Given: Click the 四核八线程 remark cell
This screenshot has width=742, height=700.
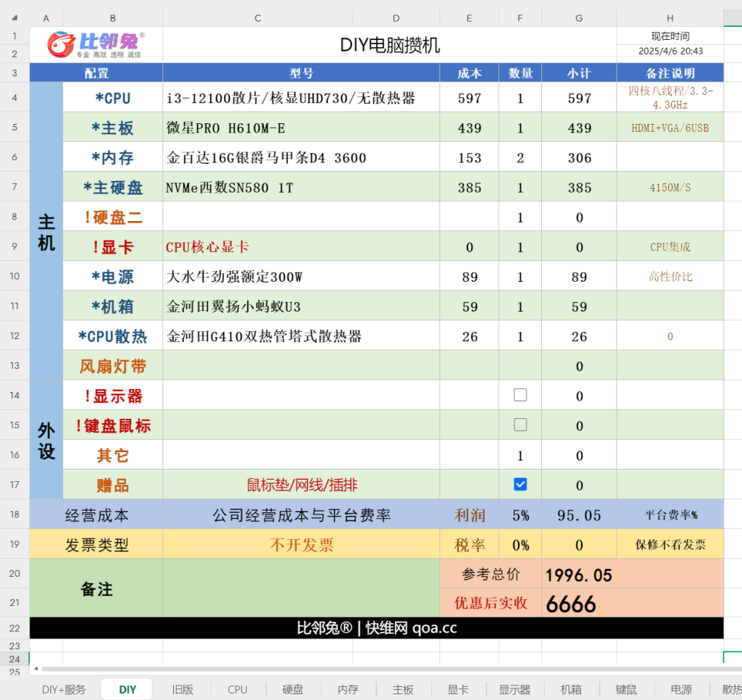Looking at the screenshot, I should pos(670,98).
